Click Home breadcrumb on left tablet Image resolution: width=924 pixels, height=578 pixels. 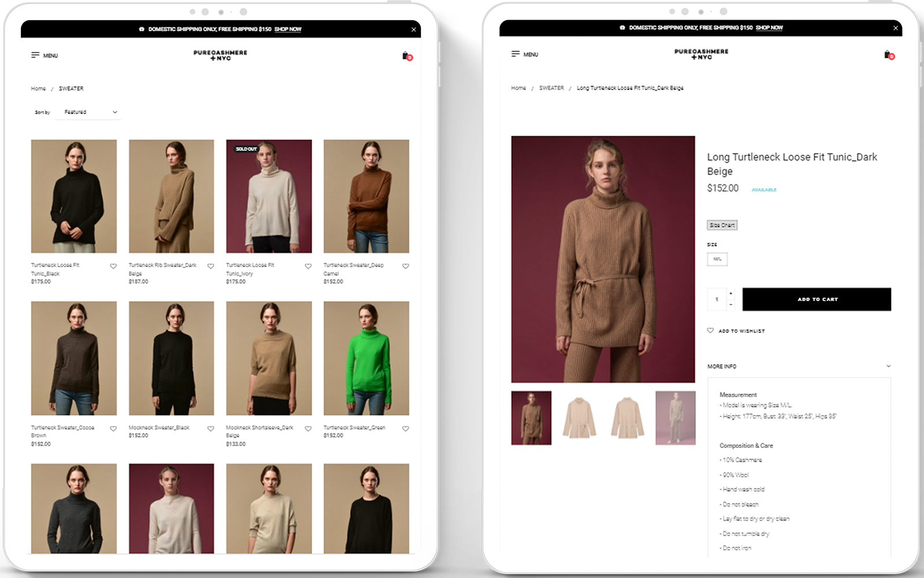(x=38, y=88)
